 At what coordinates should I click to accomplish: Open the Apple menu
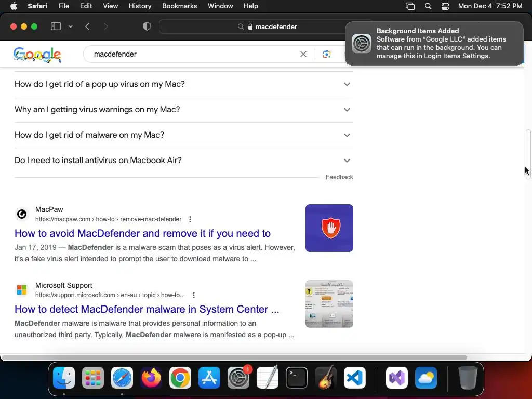[x=14, y=6]
